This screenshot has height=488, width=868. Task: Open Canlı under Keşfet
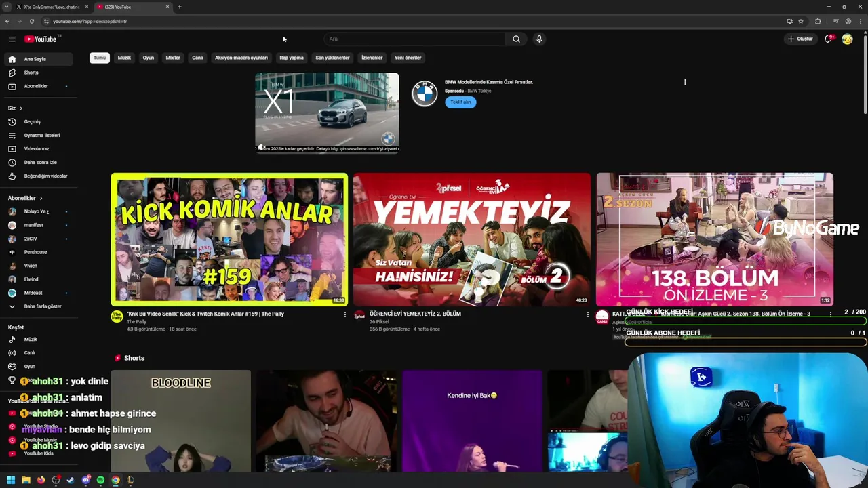pyautogui.click(x=38, y=352)
